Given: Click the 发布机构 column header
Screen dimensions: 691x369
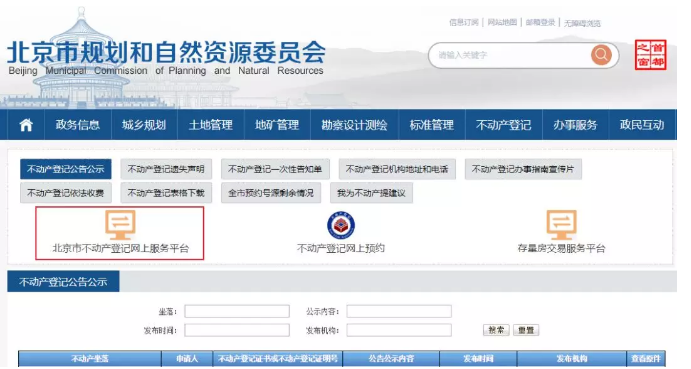Looking at the screenshot, I should [x=572, y=359].
